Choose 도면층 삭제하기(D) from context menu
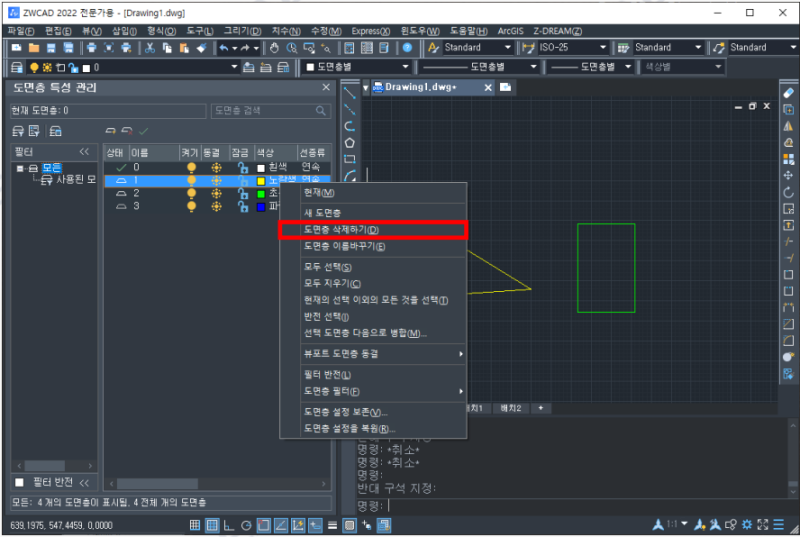Viewport: 800px width, 537px height. 373,230
